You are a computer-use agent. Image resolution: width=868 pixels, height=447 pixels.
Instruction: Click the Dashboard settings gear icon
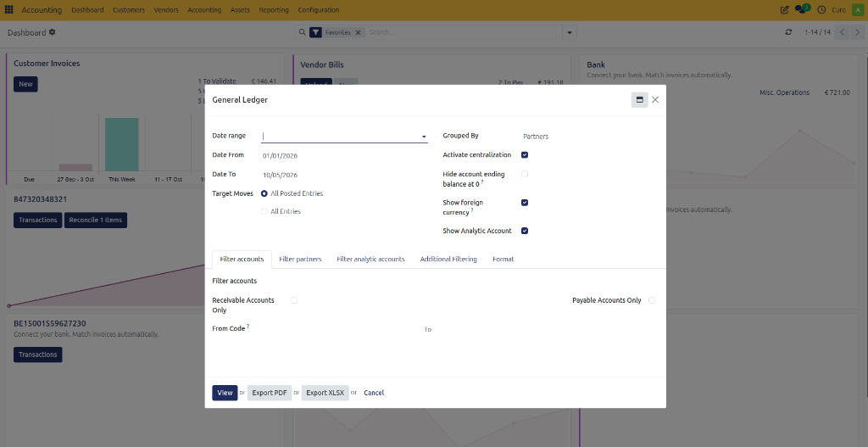tap(52, 32)
